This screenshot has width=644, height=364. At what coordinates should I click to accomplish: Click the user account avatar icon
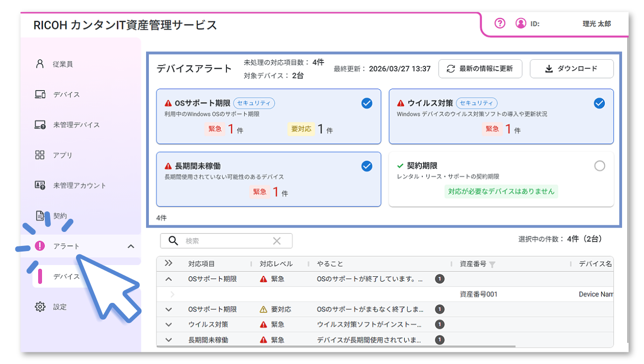tap(521, 23)
